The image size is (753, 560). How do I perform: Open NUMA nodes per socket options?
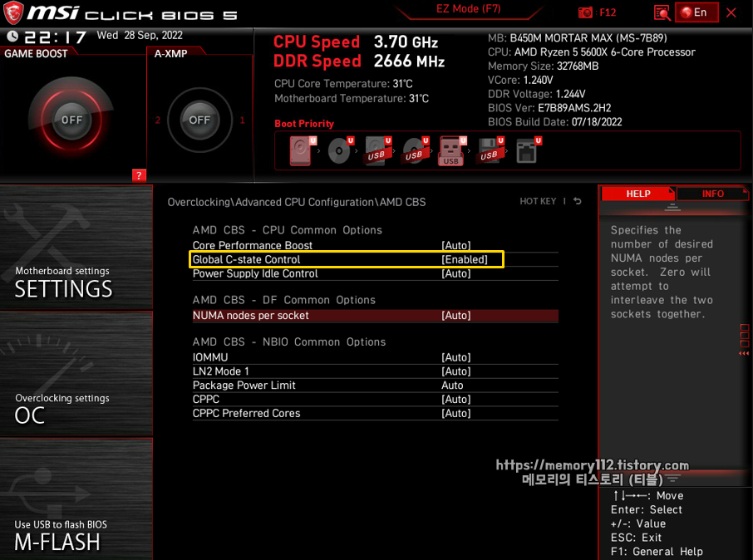click(x=375, y=315)
